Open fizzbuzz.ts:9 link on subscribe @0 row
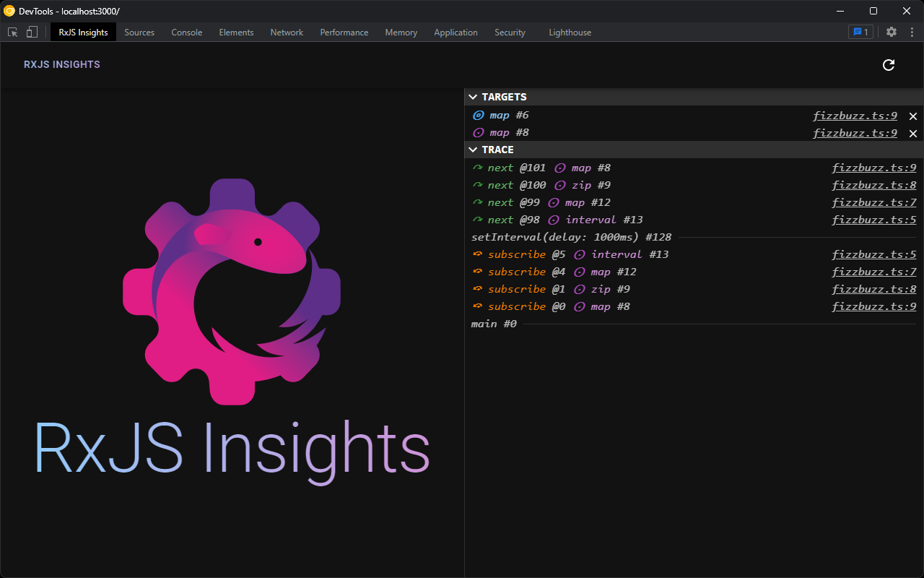 (x=874, y=307)
